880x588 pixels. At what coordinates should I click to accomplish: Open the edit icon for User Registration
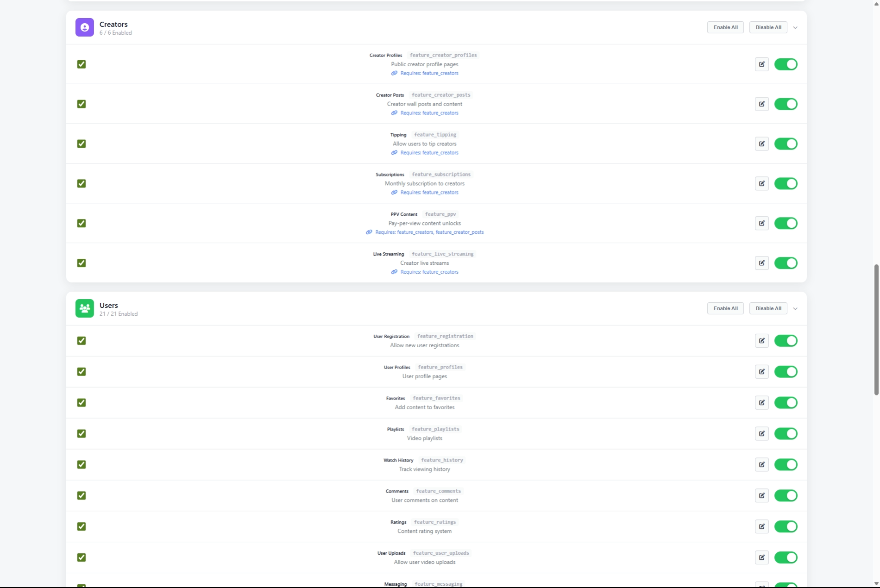(761, 341)
